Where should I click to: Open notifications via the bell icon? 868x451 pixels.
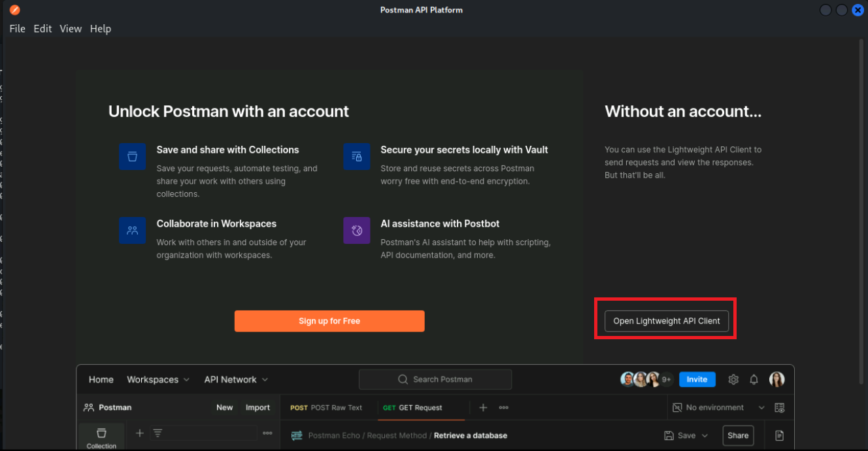click(754, 379)
